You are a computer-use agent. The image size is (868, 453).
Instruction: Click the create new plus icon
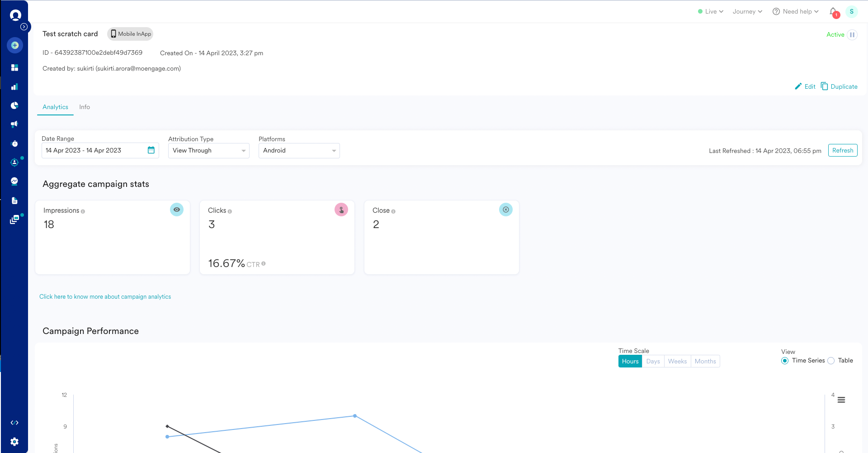pos(15,45)
